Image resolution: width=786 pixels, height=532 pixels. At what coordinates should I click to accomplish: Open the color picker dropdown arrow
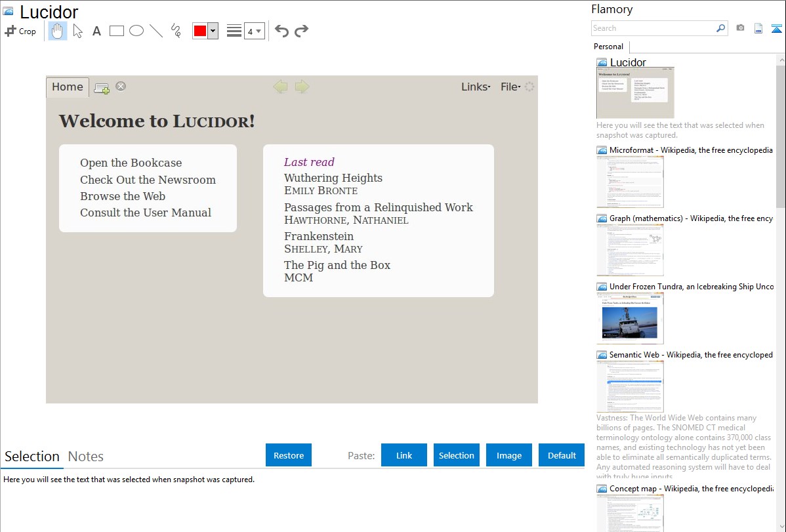213,31
